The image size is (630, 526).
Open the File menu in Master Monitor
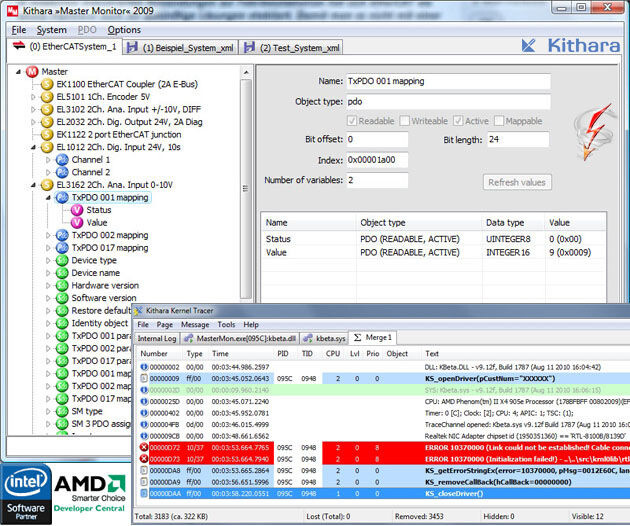coord(19,30)
